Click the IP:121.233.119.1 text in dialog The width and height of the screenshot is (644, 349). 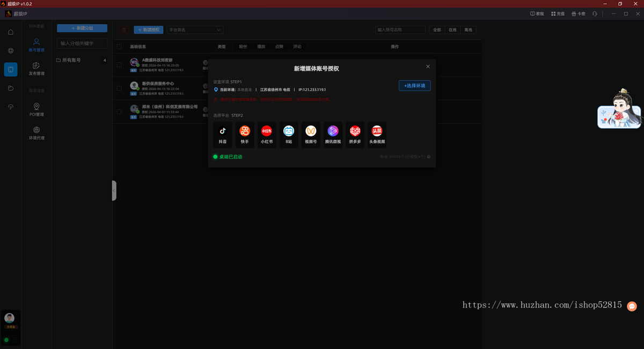pyautogui.click(x=312, y=90)
